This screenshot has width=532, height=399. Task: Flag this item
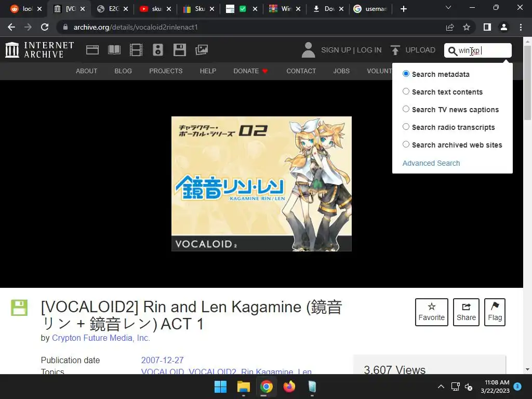495,312
